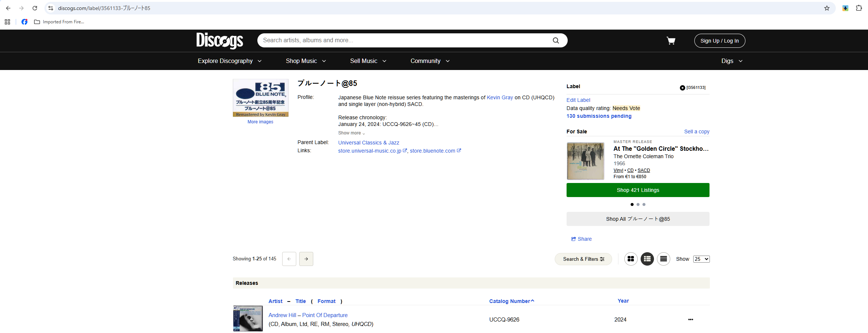
Task: Sort releases by Format
Action: (x=327, y=301)
